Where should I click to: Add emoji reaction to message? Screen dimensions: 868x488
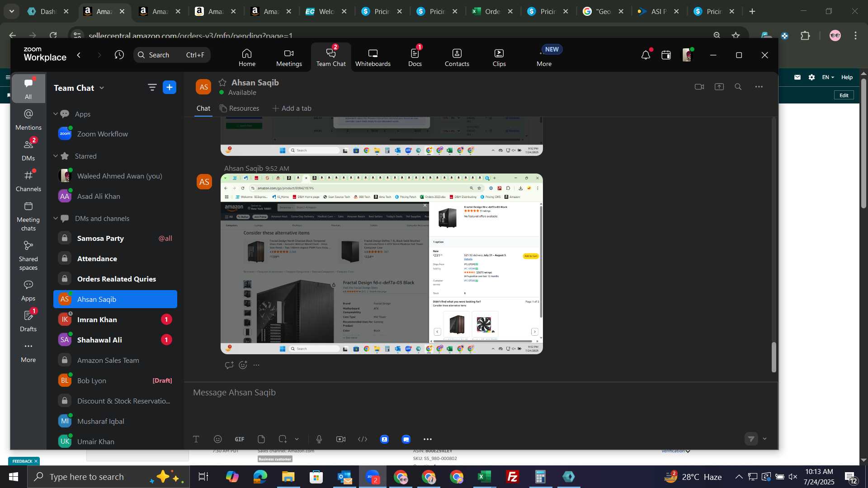tap(243, 365)
